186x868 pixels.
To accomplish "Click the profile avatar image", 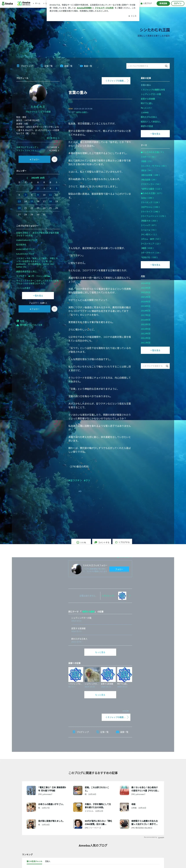I will click(x=38, y=93).
